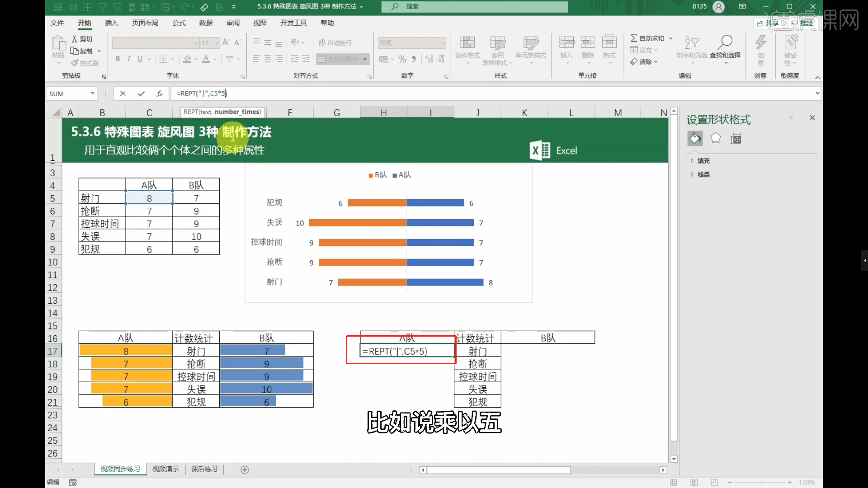Click the Format Painter (格式刷) icon
The width and height of the screenshot is (868, 488).
coord(75,63)
